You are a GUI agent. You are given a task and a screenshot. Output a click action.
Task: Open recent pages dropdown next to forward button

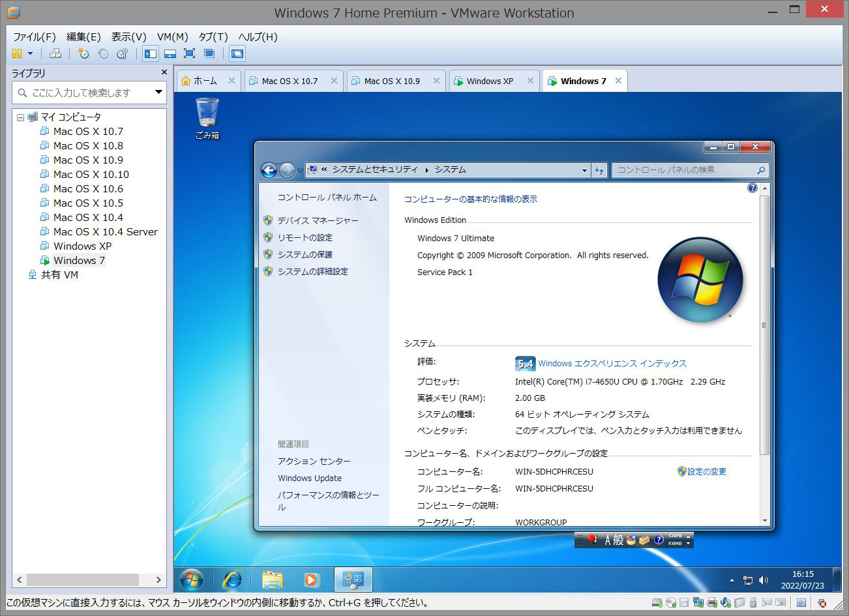point(300,170)
